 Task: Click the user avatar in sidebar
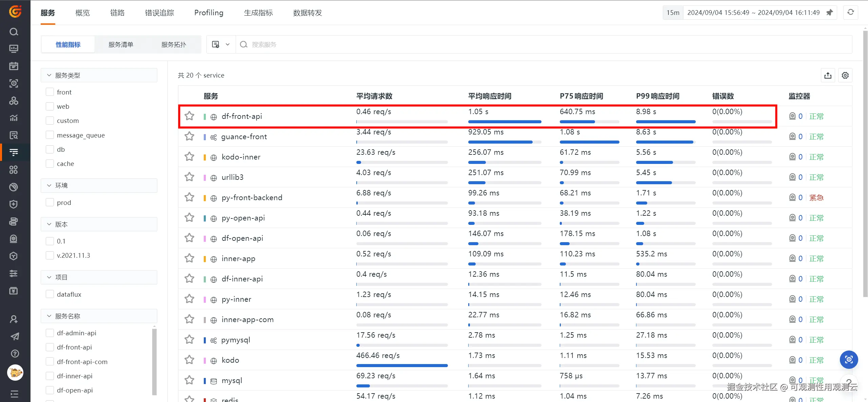pos(15,373)
